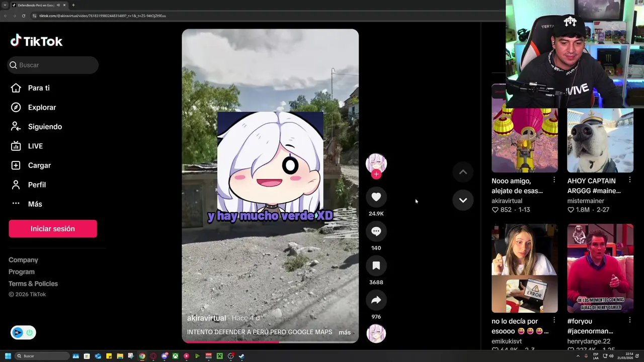644x362 pixels.
Task: Open henrydange.22 author link
Action: coord(589,341)
